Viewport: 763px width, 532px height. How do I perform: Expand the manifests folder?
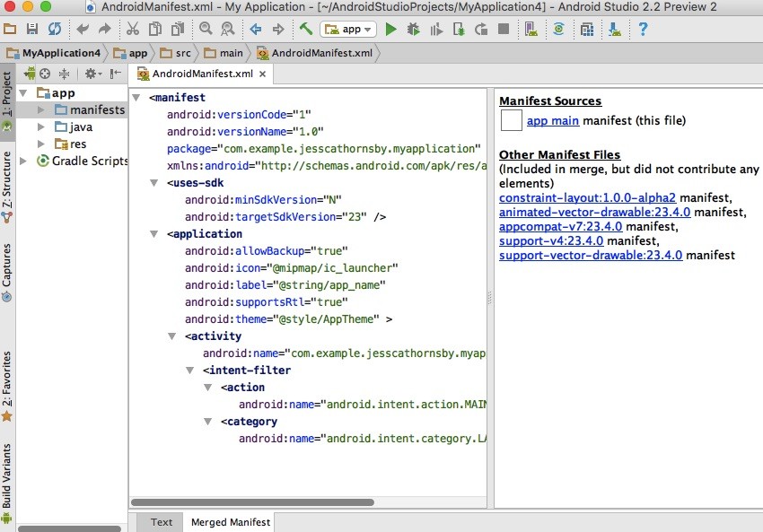click(x=41, y=110)
